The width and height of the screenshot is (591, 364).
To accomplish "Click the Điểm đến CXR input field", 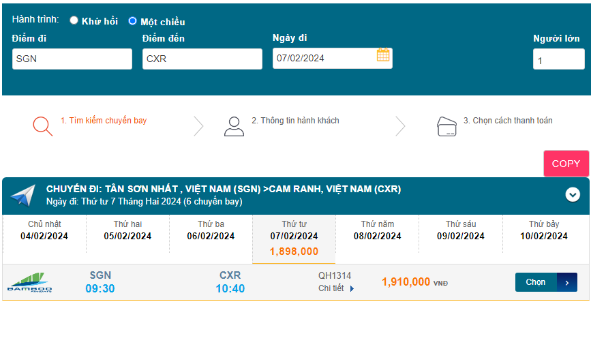I will (202, 59).
